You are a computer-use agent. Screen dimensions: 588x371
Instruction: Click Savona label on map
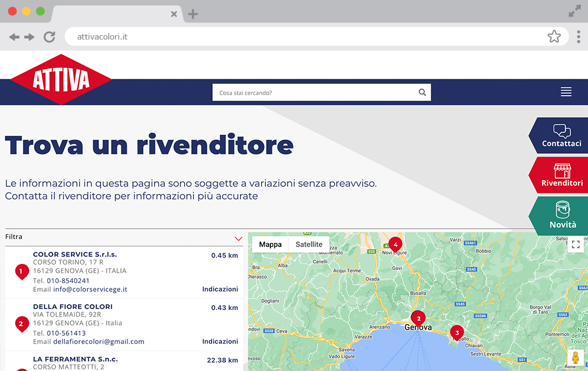(x=347, y=350)
